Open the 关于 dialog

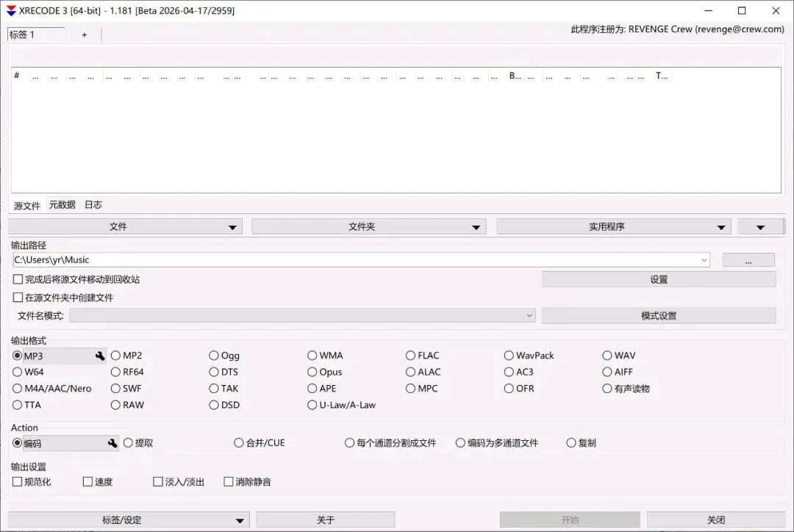tap(326, 520)
